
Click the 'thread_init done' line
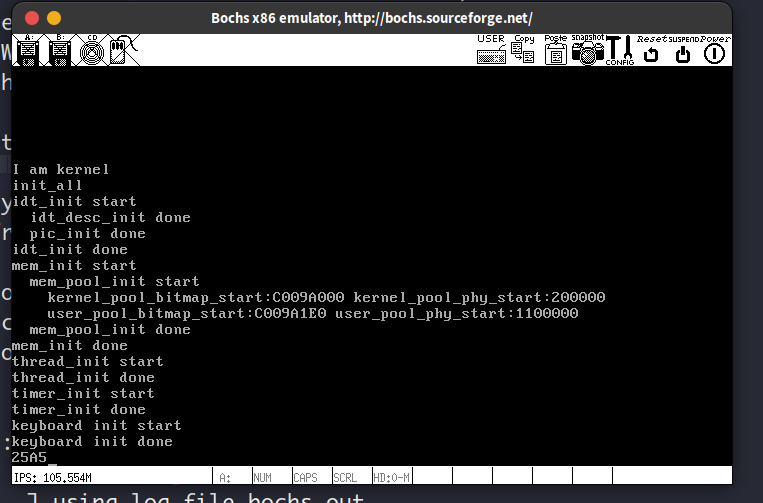(x=83, y=378)
